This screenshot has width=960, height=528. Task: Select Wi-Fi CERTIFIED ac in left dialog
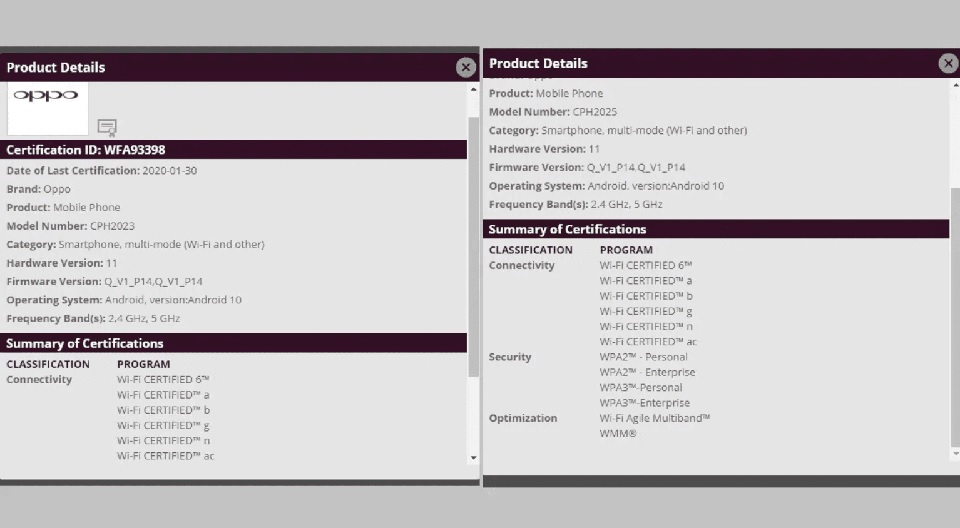pyautogui.click(x=166, y=456)
